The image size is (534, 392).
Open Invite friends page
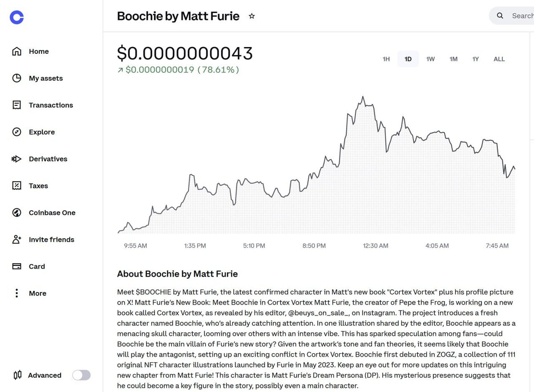click(x=52, y=240)
